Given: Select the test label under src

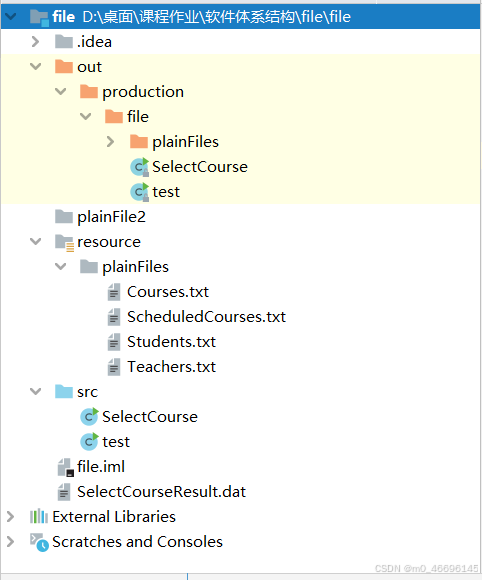Looking at the screenshot, I should pos(116,442).
